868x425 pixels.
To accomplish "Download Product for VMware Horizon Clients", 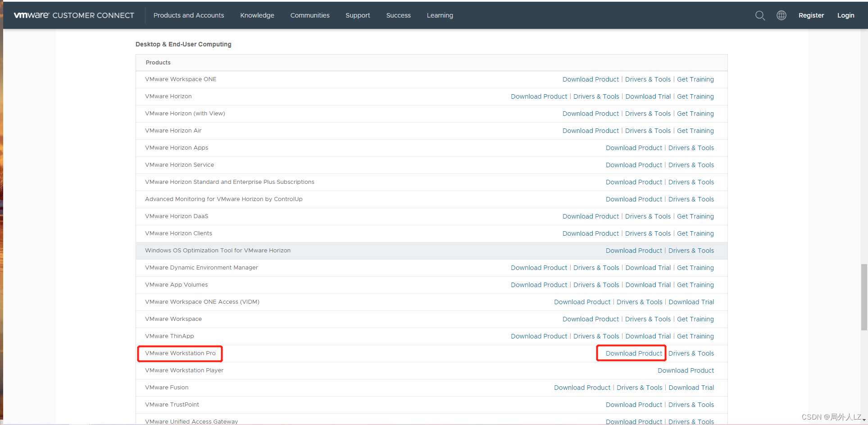I will [x=591, y=233].
